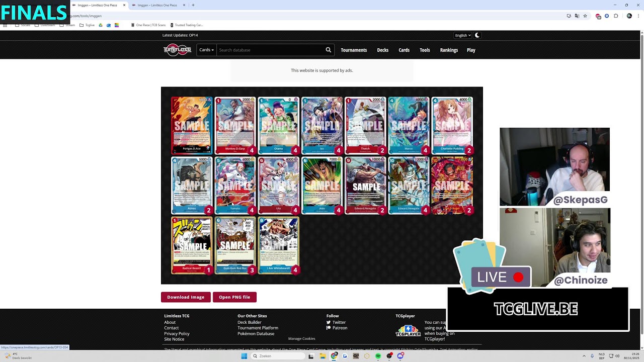644x362 pixels.
Task: Click the Radical Beam!! event card
Action: coord(192,245)
